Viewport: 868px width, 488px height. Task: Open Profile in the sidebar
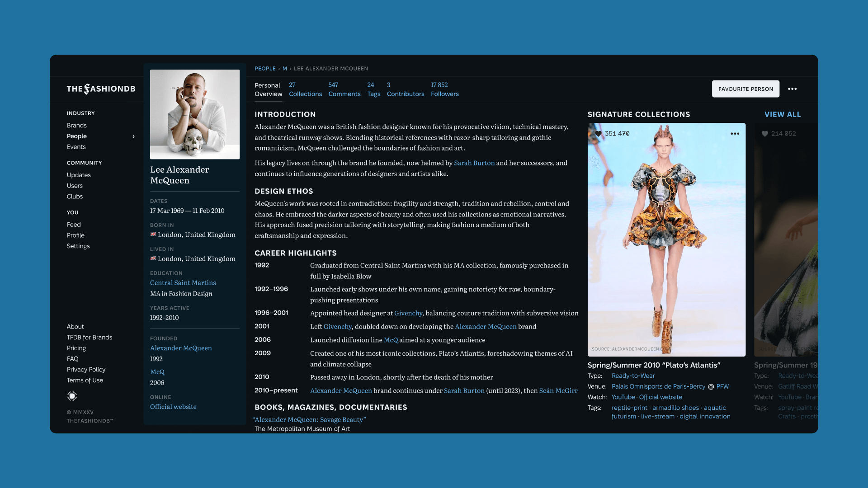75,235
